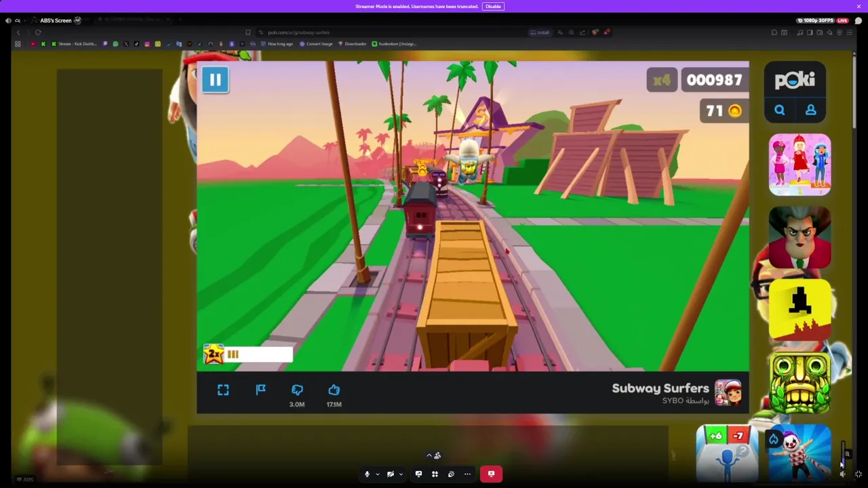
Task: Open the Twitch bookmark icon
Action: [x=105, y=44]
